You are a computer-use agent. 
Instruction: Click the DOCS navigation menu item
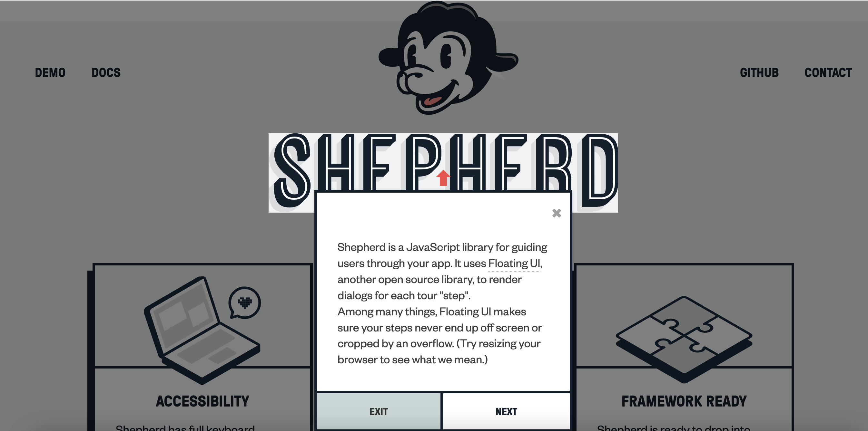(106, 72)
